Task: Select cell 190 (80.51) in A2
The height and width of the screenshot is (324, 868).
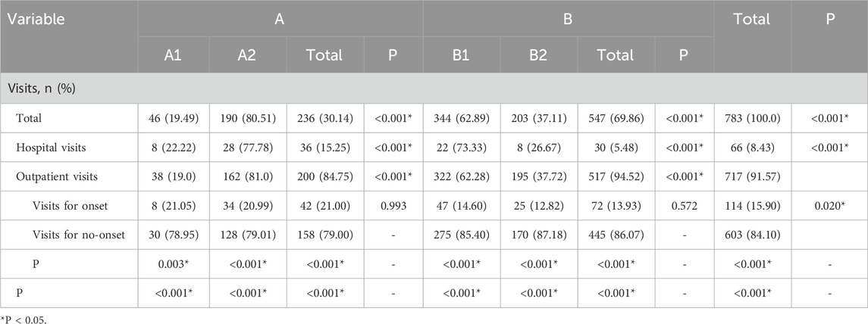Action: coord(247,118)
